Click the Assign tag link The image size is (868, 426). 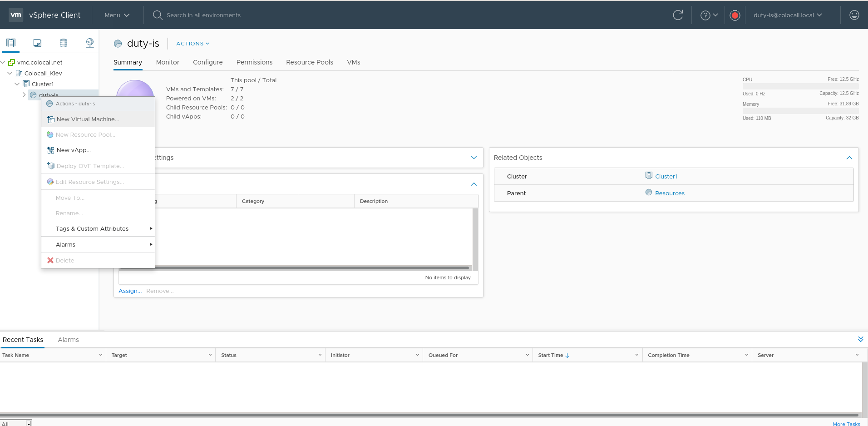[130, 291]
